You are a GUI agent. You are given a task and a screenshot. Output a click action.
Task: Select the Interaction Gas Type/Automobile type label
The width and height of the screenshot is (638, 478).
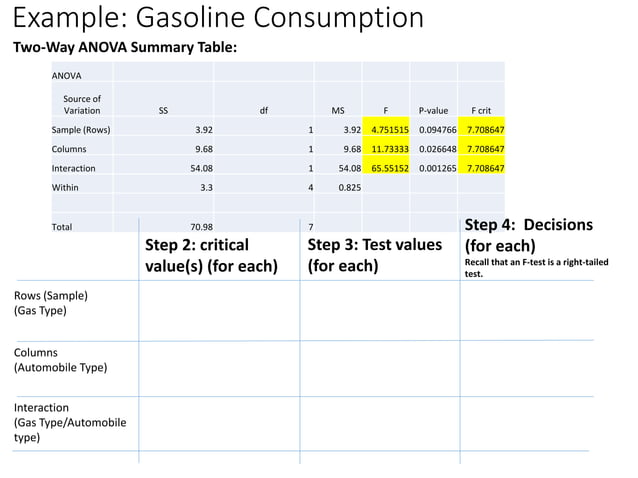70,423
